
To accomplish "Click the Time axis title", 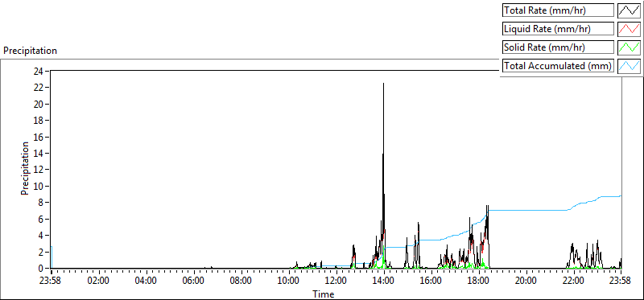I will (x=324, y=294).
